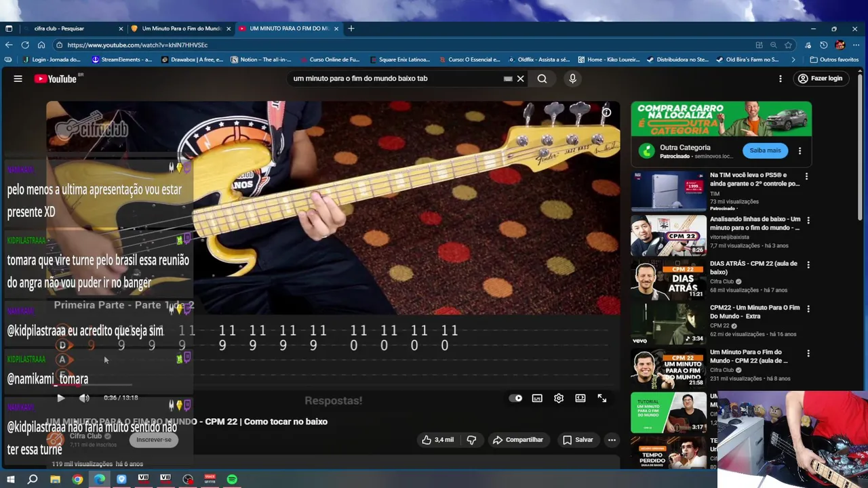
Task: Open the Windows Start menu
Action: [x=11, y=479]
